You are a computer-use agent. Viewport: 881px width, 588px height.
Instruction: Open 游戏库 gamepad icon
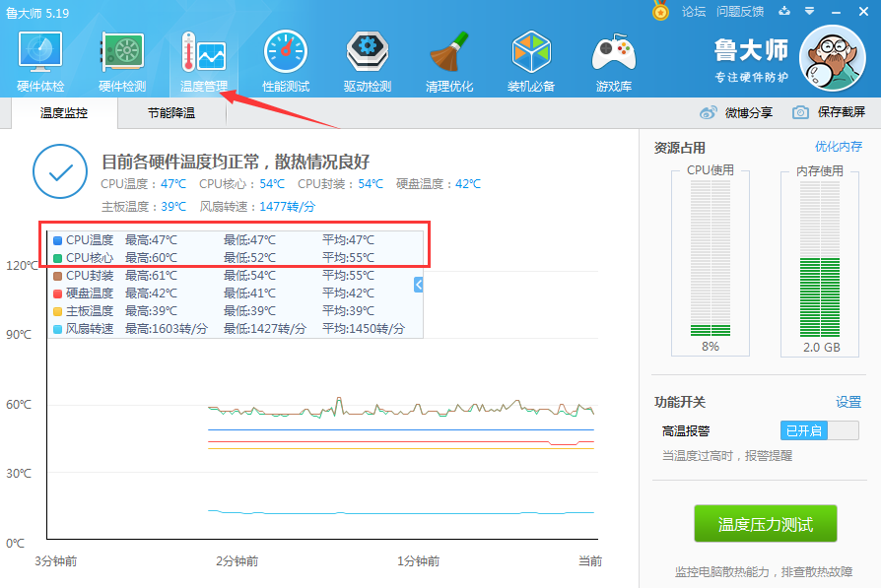(x=614, y=53)
